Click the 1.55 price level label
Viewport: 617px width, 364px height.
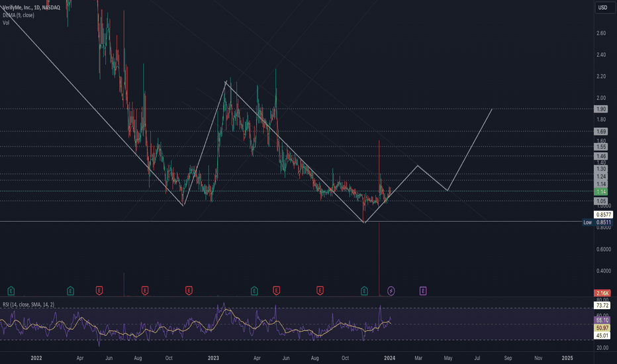pos(601,147)
